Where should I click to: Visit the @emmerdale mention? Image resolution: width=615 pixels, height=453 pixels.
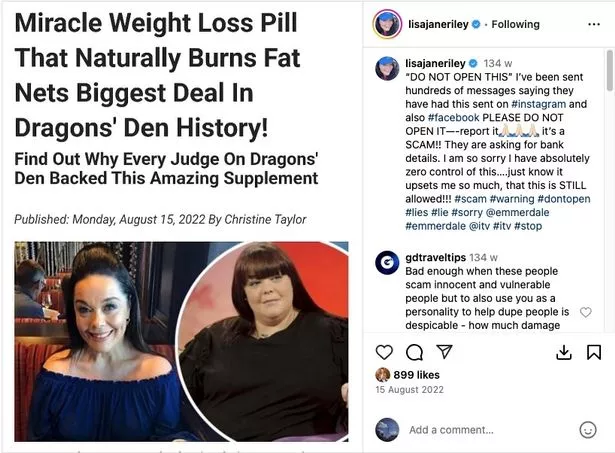517,213
